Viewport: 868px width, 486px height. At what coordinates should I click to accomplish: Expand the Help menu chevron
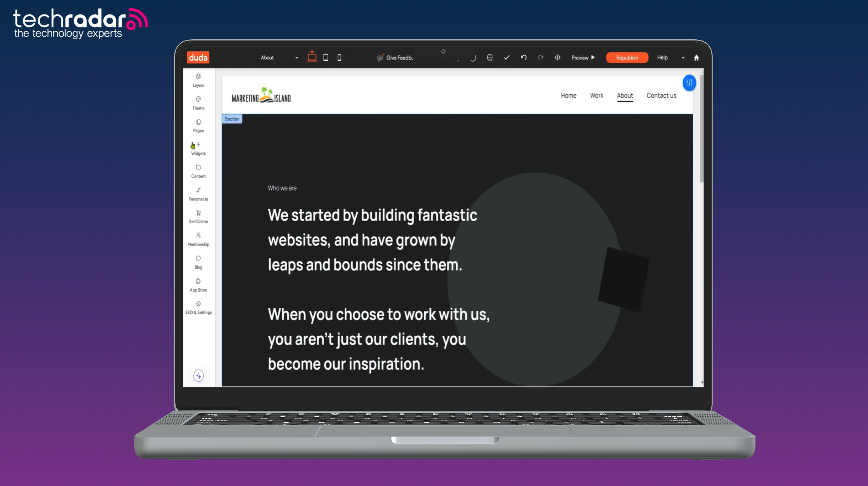pyautogui.click(x=682, y=58)
